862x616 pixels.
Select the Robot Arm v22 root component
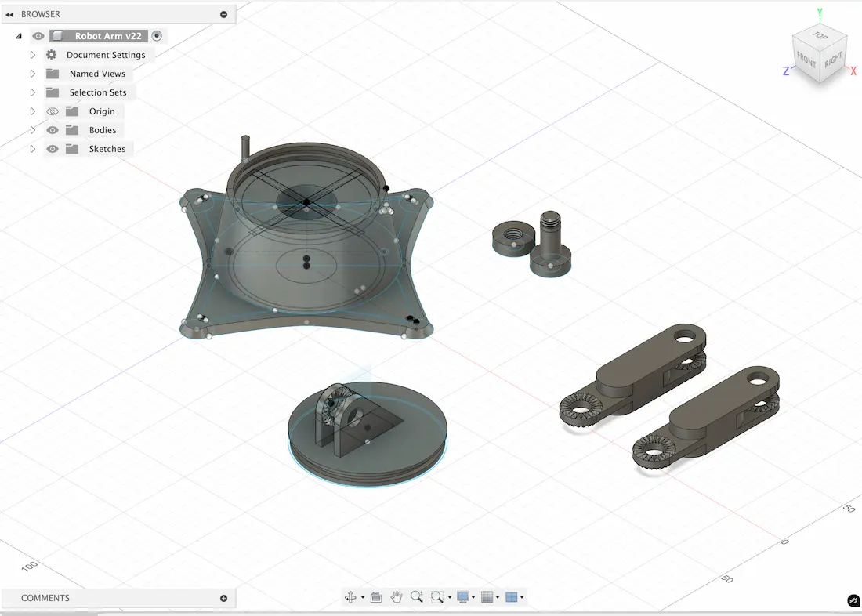point(107,36)
